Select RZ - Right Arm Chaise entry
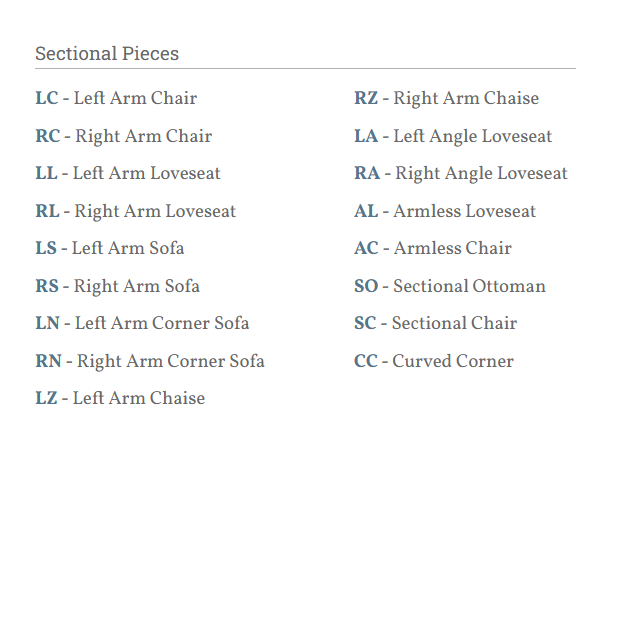640x641 pixels. coord(446,99)
